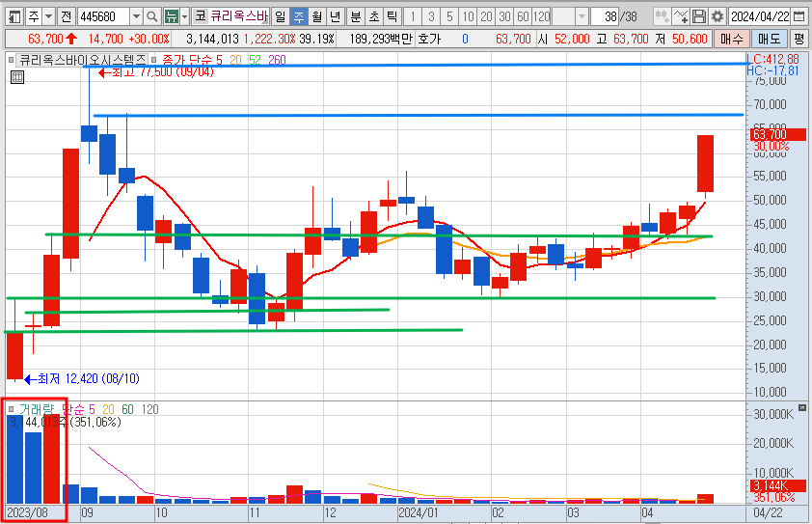Click the add indicator line icon
Image resolution: width=812 pixels, height=524 pixels.
pyautogui.click(x=681, y=17)
